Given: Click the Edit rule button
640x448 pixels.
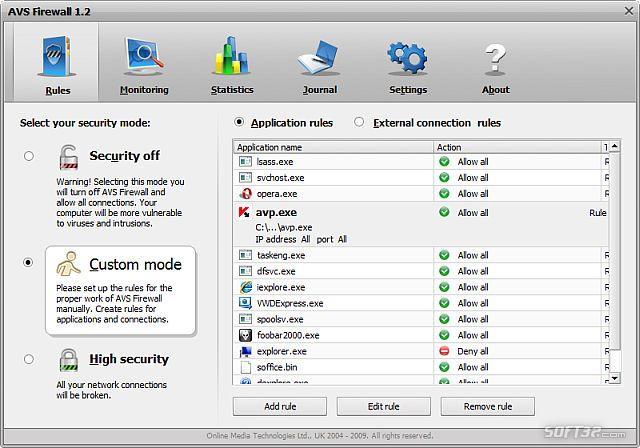Looking at the screenshot, I should click(x=383, y=406).
